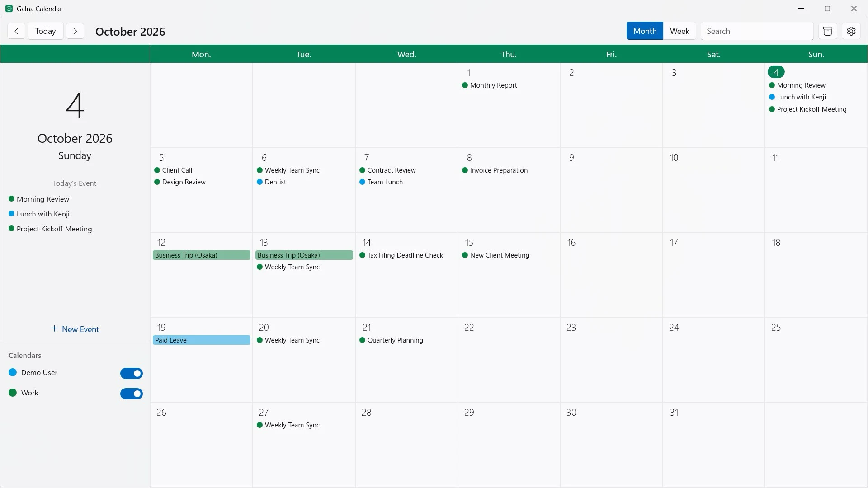Switch to the Week view tab

[x=679, y=31]
